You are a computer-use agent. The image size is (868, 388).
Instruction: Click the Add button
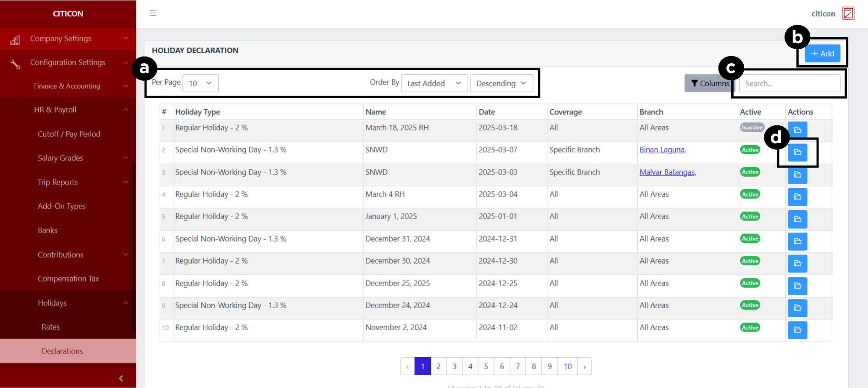tap(823, 54)
